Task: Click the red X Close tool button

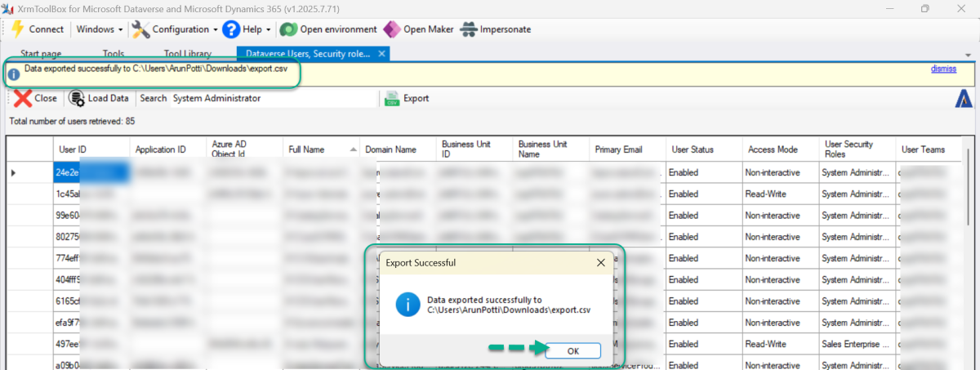Action: tap(36, 98)
